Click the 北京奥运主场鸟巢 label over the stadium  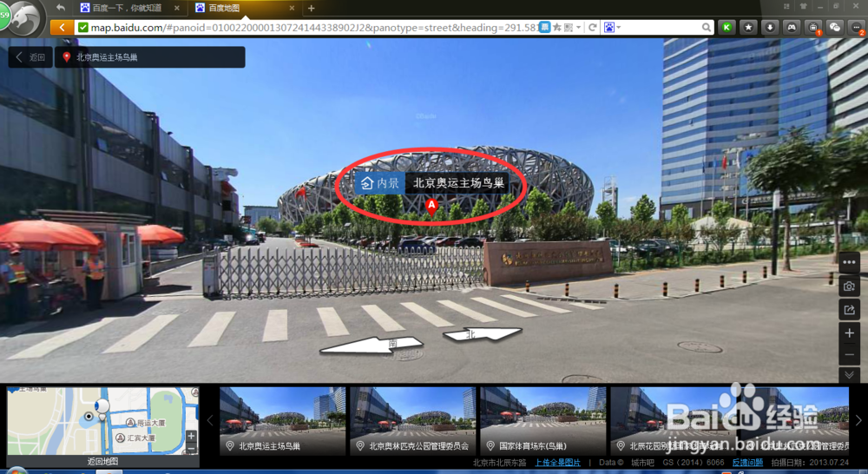458,182
